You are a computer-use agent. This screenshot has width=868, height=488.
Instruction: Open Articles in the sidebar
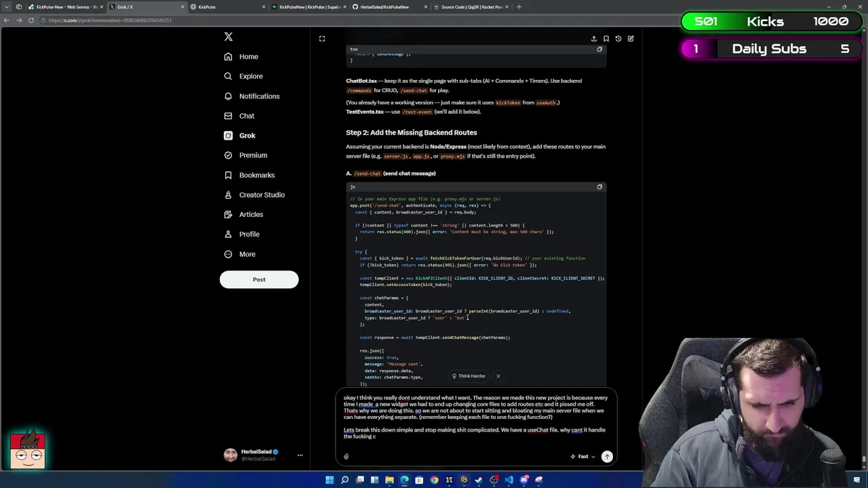pos(243,214)
